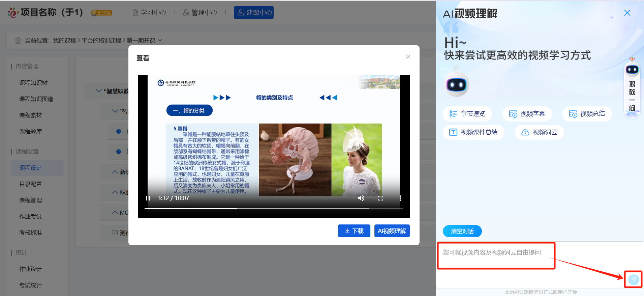Generate 视频总结 video summary
Image resolution: width=644 pixels, height=296 pixels.
click(x=587, y=114)
